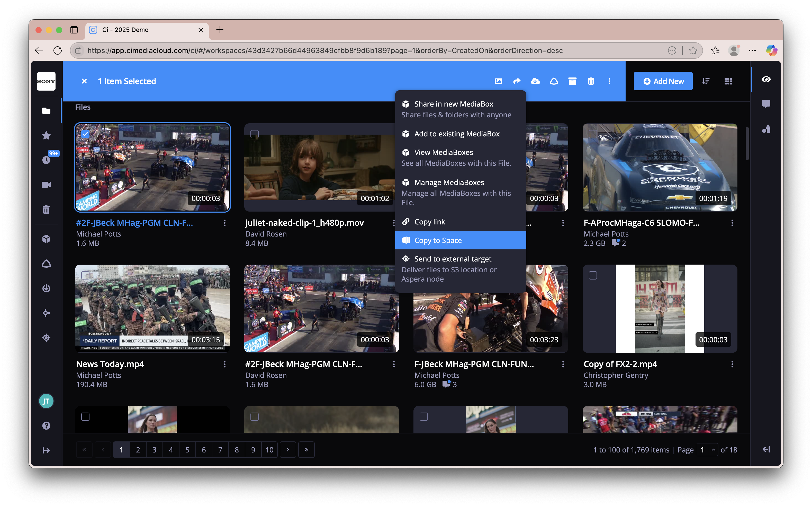Viewport: 812px width, 506px height.
Task: Open favorites star in left sidebar
Action: (x=46, y=136)
